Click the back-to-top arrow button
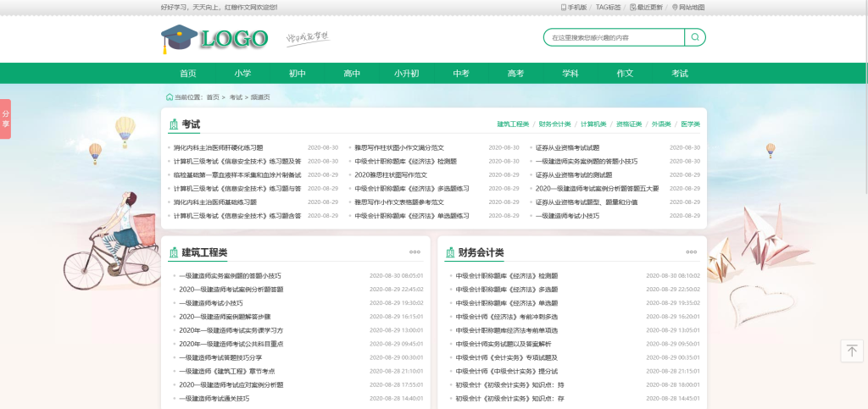 tap(852, 351)
